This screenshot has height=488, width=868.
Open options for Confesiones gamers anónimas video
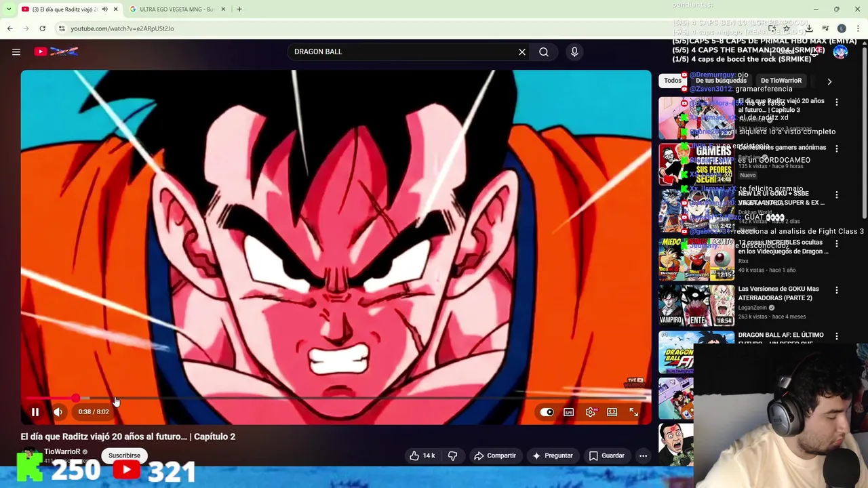(837, 148)
